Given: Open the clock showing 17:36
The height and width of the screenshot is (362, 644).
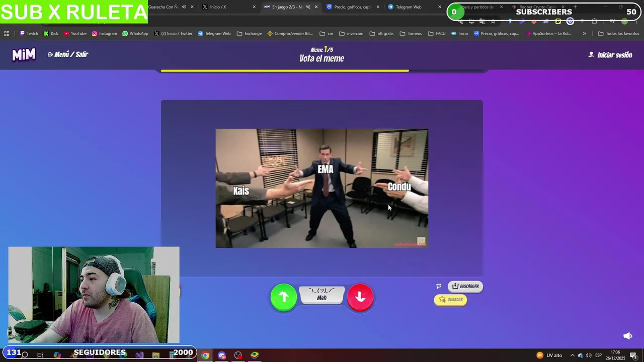Looking at the screenshot, I should point(615,355).
